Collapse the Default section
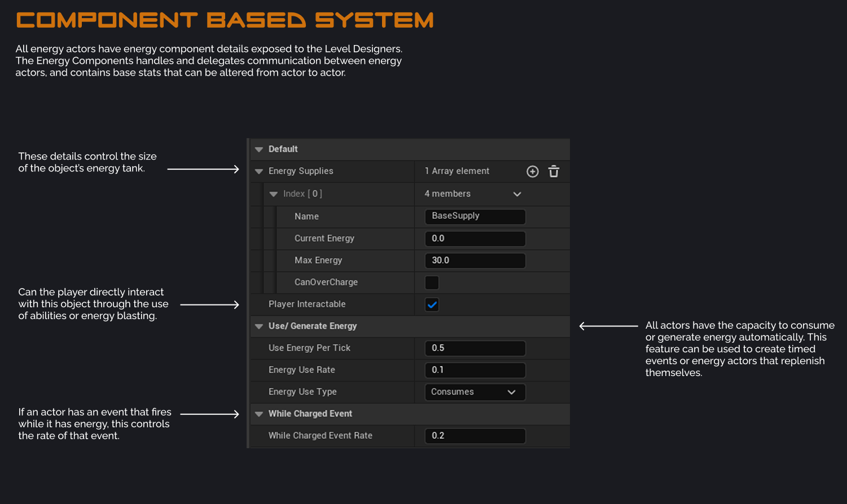This screenshot has height=504, width=847. [x=259, y=149]
